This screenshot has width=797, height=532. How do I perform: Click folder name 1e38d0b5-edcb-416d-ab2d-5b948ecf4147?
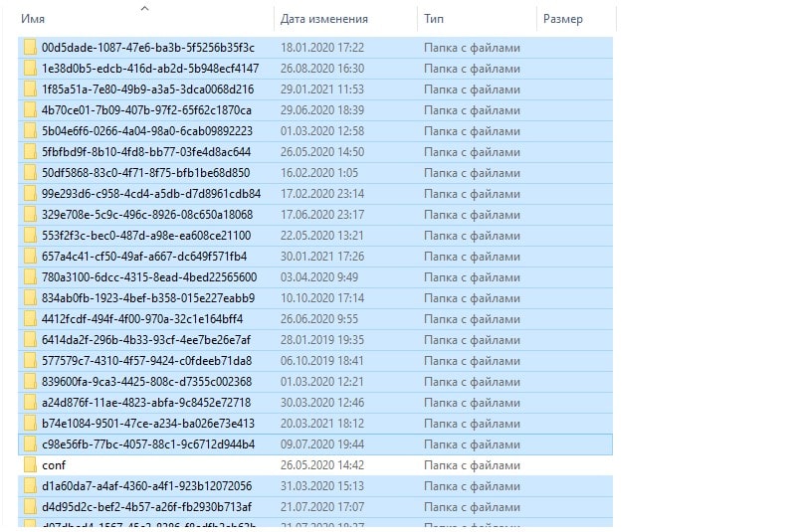[x=150, y=68]
